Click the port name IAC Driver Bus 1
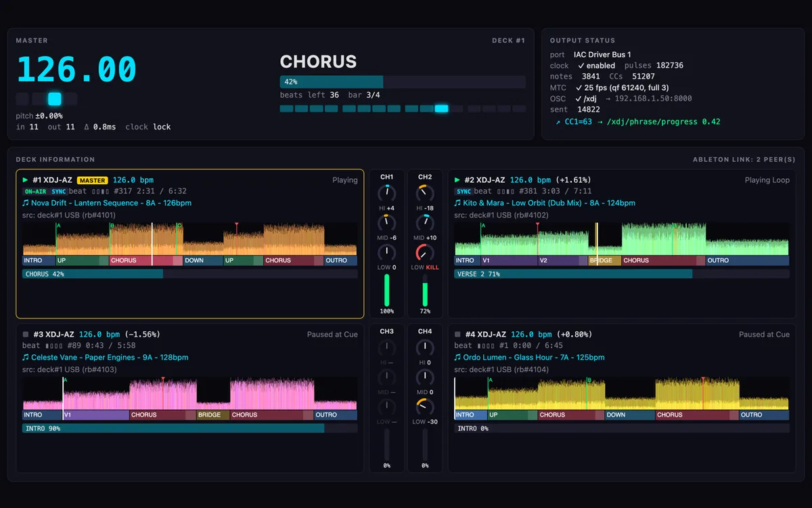 [602, 55]
